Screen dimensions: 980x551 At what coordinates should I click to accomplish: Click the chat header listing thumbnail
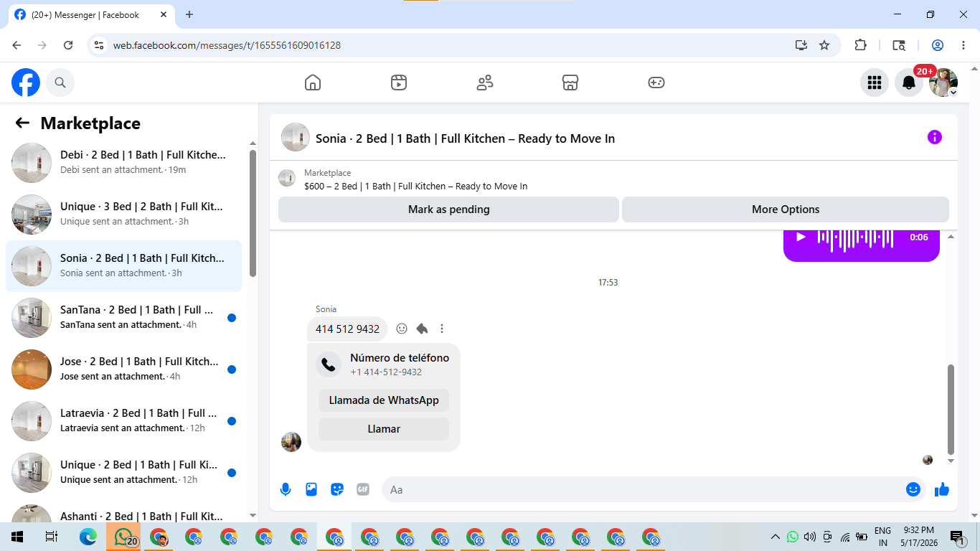click(296, 137)
